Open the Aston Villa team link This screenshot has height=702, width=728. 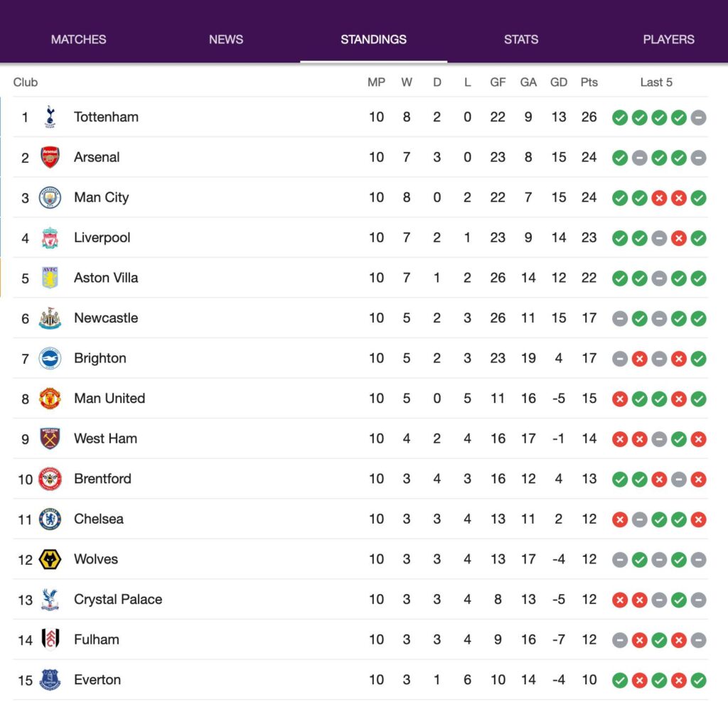(106, 278)
